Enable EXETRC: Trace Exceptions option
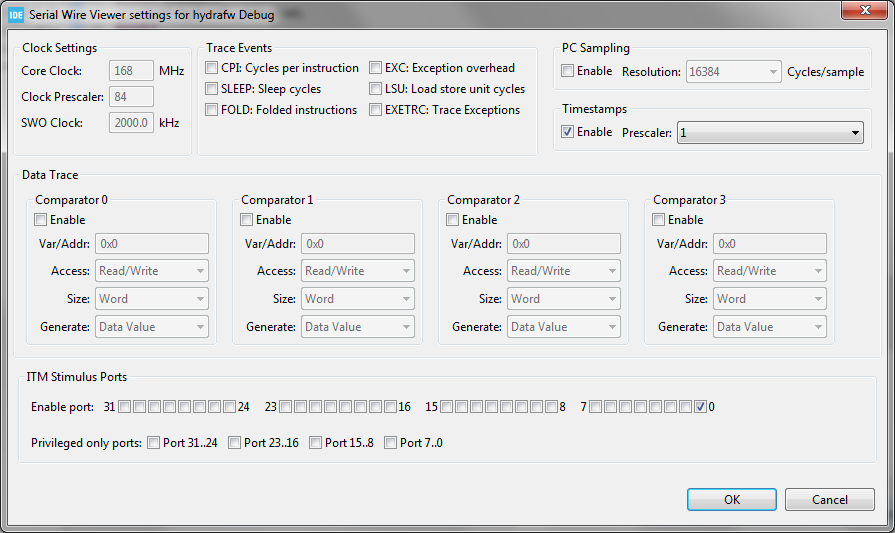The image size is (895, 533). [x=376, y=110]
